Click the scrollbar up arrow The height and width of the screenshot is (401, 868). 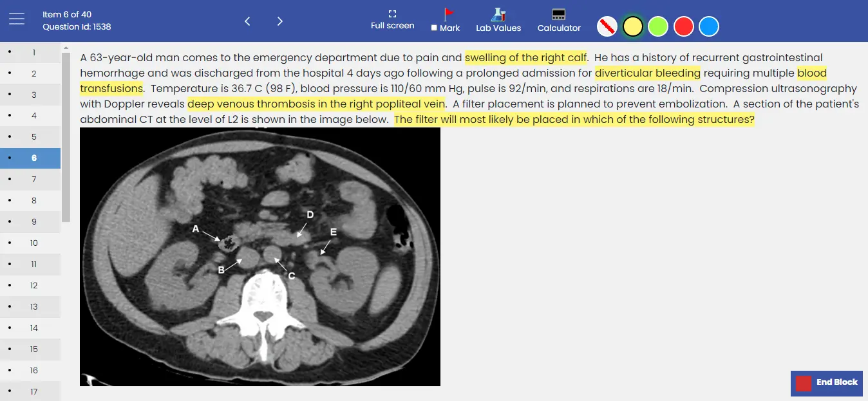(66, 48)
